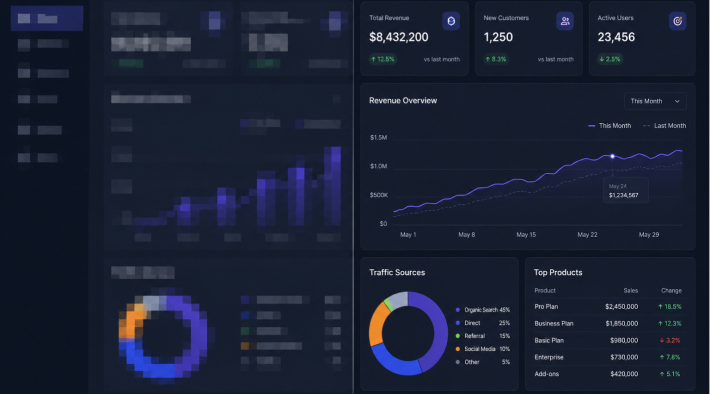The width and height of the screenshot is (710, 394).
Task: Toggle the Last Month dashed legend series
Action: 664,125
